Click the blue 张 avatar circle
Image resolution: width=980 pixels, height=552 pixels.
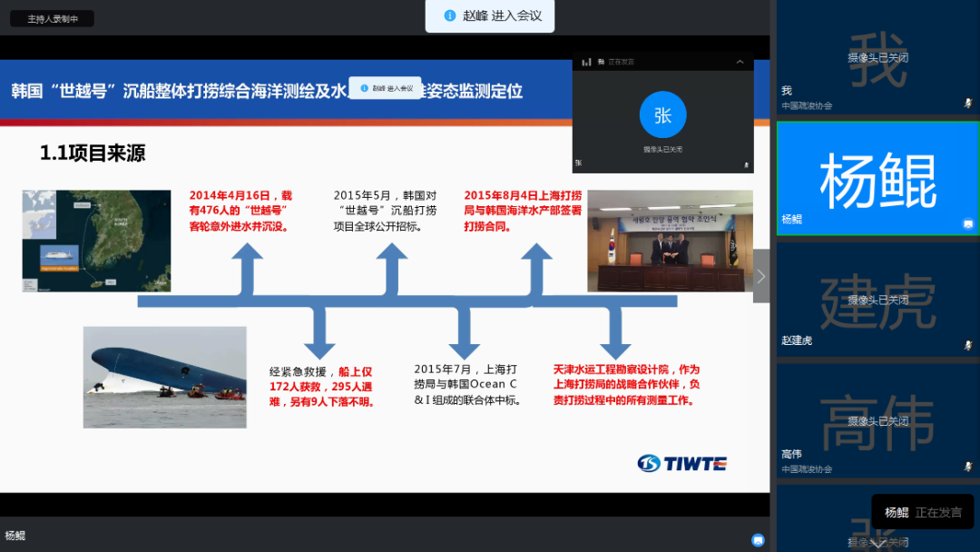[x=662, y=115]
